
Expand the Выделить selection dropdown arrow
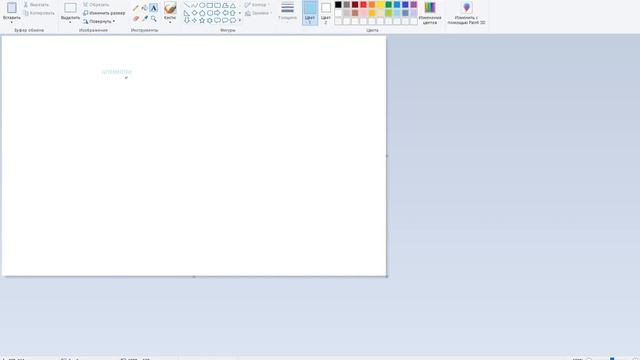click(70, 22)
